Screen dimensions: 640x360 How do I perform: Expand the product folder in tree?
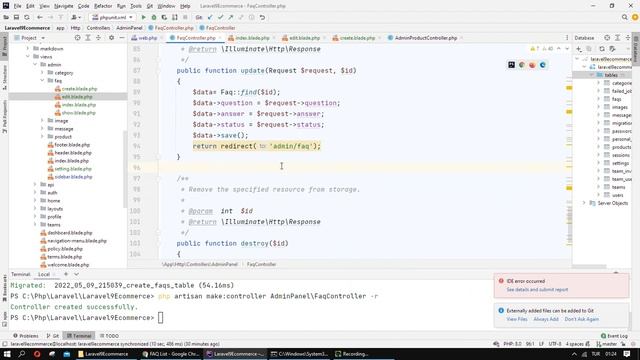tap(42, 137)
